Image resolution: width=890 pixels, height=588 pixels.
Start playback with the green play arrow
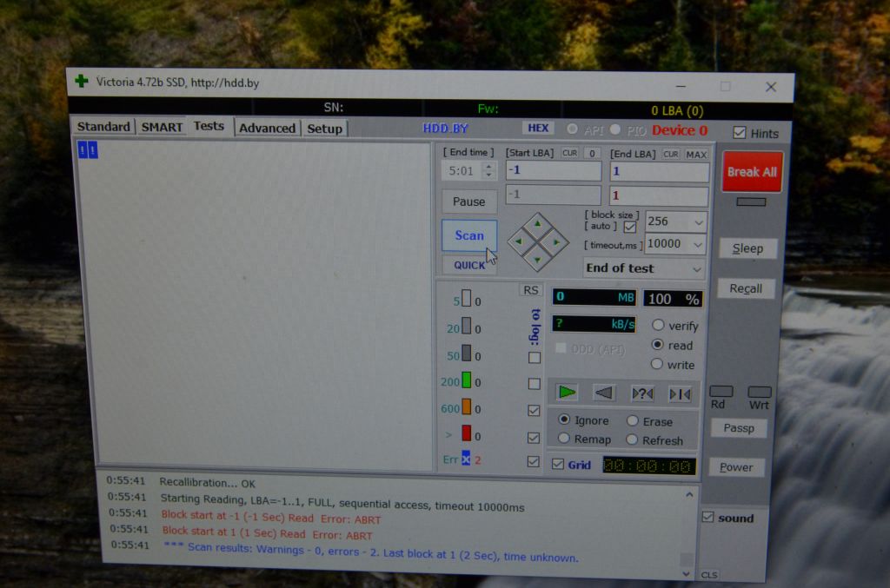(x=567, y=392)
